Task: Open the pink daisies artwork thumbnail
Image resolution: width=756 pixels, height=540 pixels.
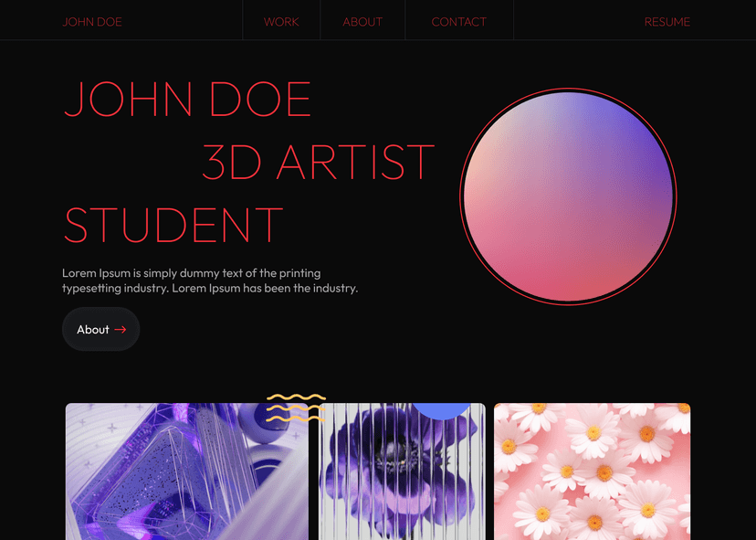Action: click(x=592, y=471)
